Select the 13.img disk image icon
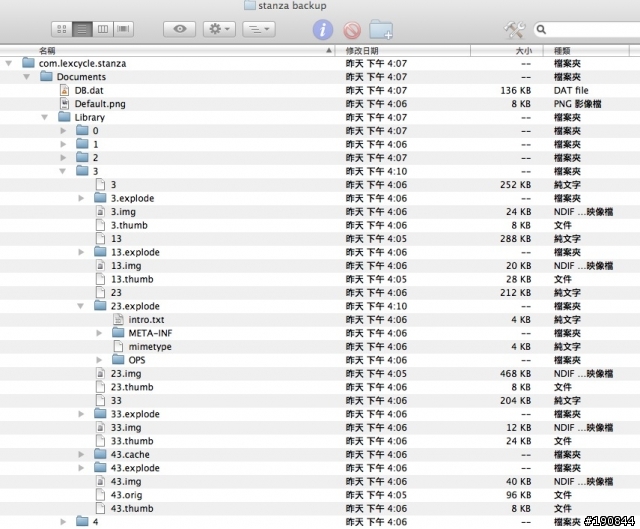640x529 pixels. click(x=100, y=265)
